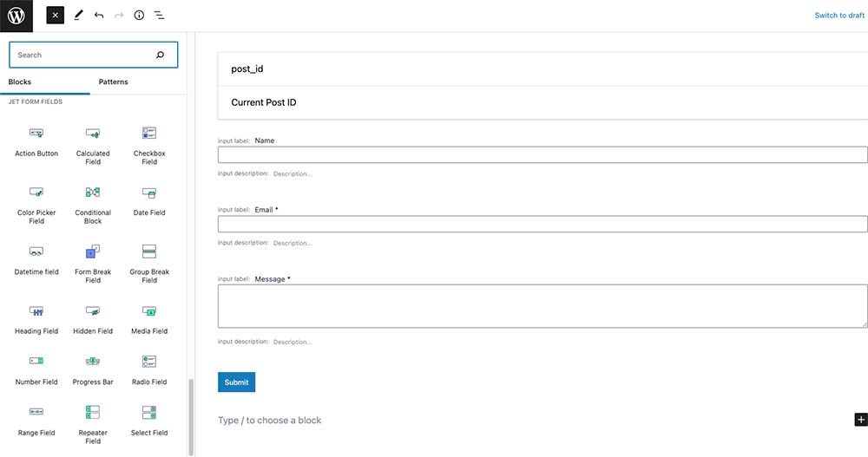Close the block inserter panel
Screen dimensions: 868x457
point(56,16)
